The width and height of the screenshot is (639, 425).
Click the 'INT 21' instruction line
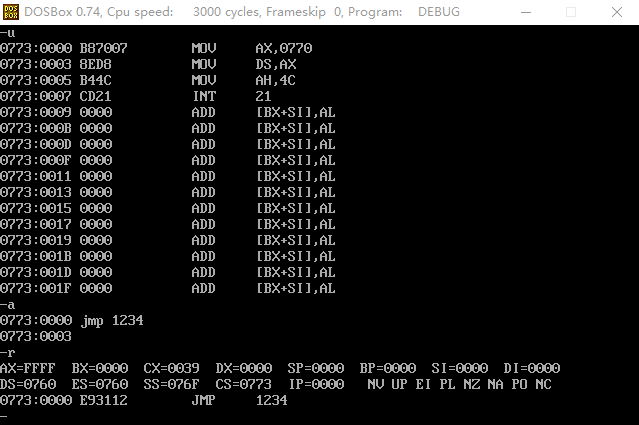136,96
